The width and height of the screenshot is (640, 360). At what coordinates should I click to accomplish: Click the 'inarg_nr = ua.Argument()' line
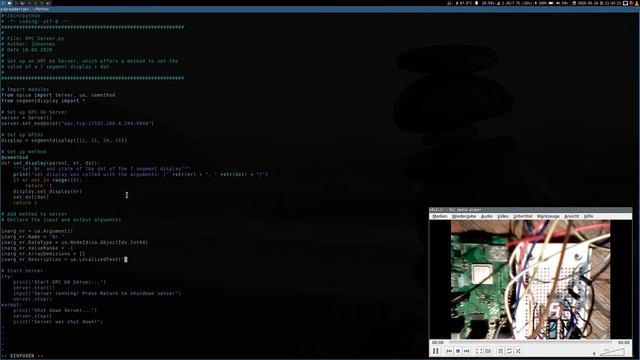pos(37,231)
